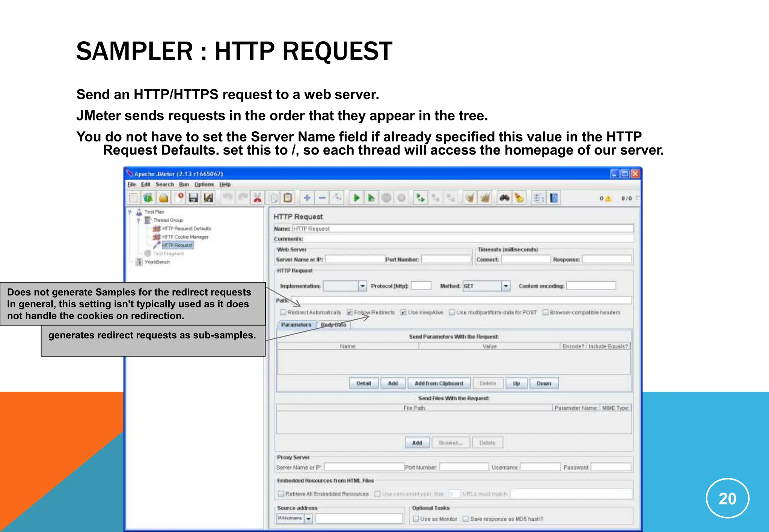Viewport: 769px width, 532px height.
Task: Click the Open folder toolbar icon
Action: tap(163, 198)
